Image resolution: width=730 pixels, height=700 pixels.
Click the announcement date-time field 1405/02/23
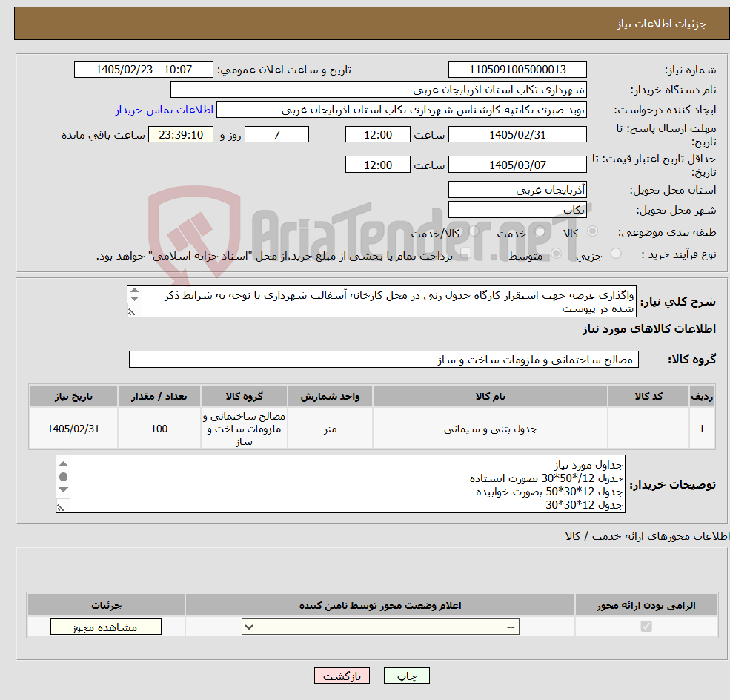(x=143, y=70)
